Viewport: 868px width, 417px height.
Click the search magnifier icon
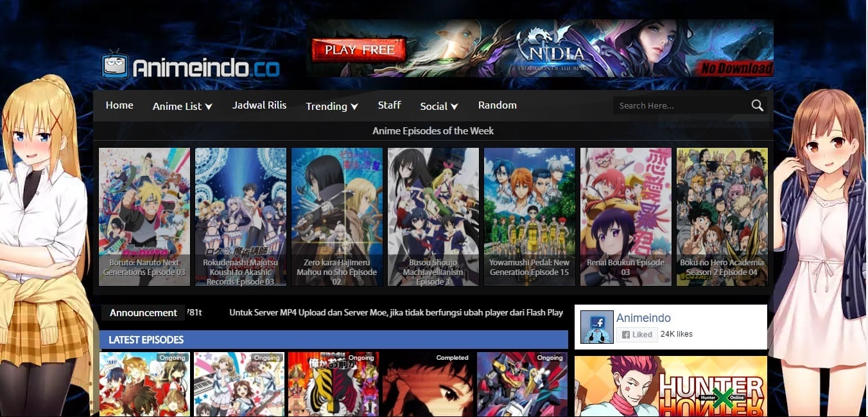pos(758,105)
